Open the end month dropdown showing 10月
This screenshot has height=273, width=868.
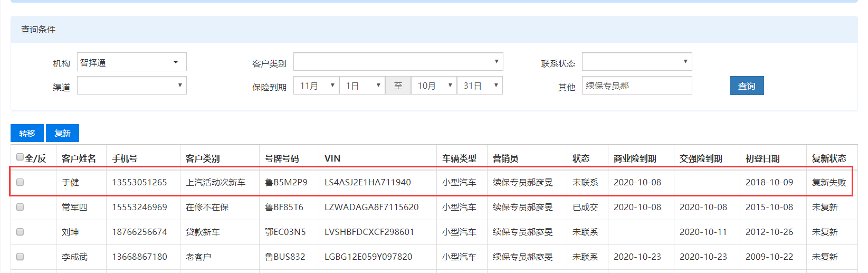[434, 86]
